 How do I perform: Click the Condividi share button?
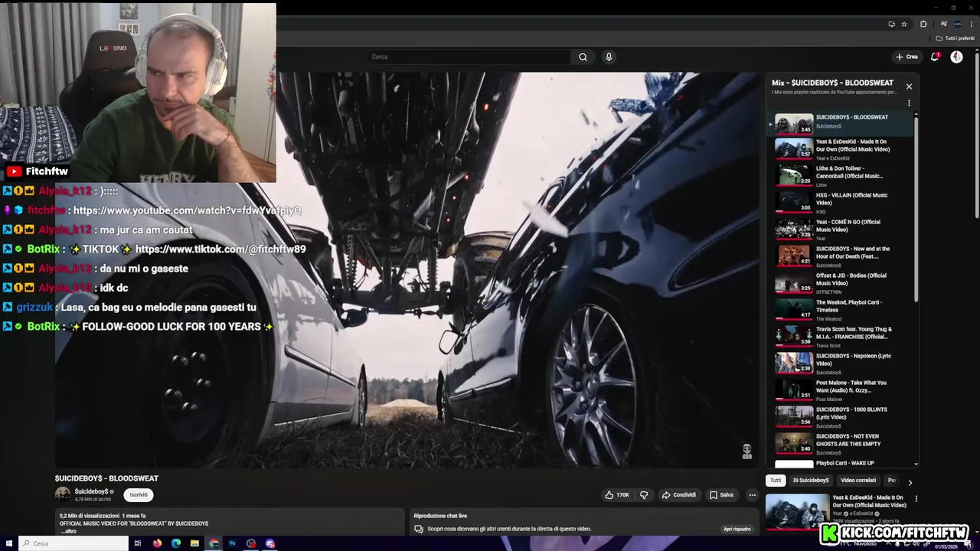pyautogui.click(x=679, y=495)
